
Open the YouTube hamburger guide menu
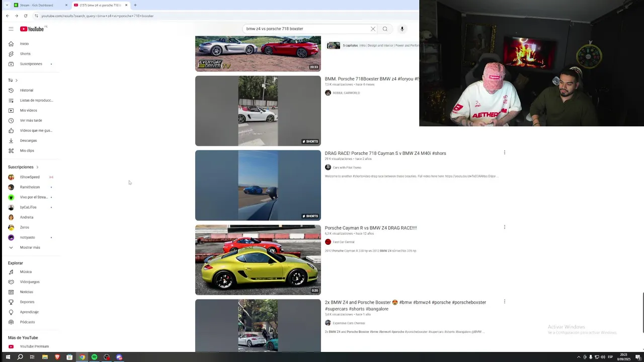[x=11, y=29]
